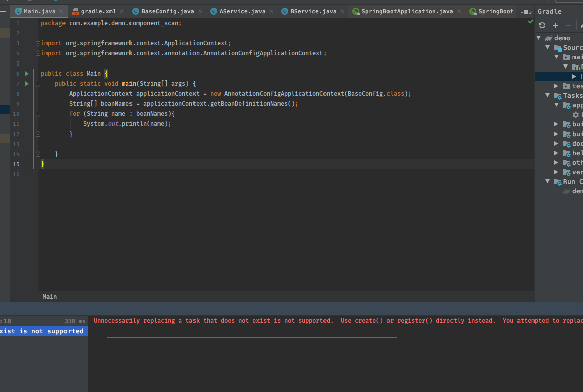Click the green inspection checkmark above the editor
The image size is (583, 392).
tap(530, 21)
